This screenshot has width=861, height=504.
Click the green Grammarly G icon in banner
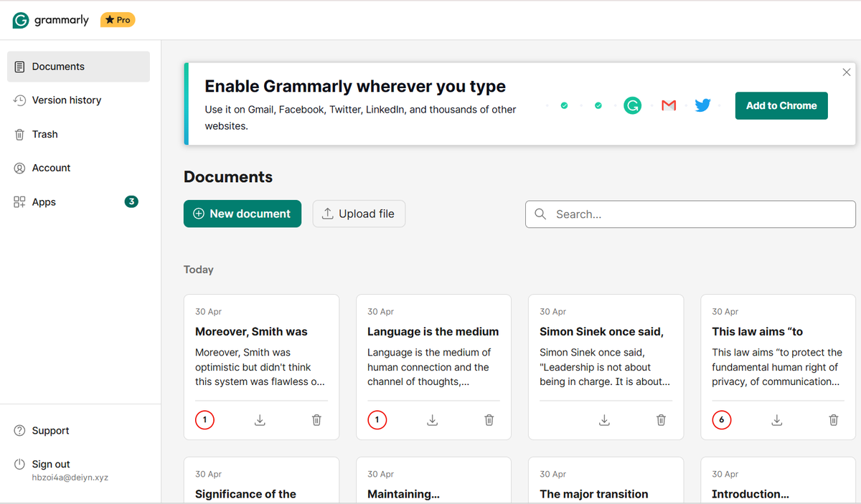pyautogui.click(x=632, y=106)
